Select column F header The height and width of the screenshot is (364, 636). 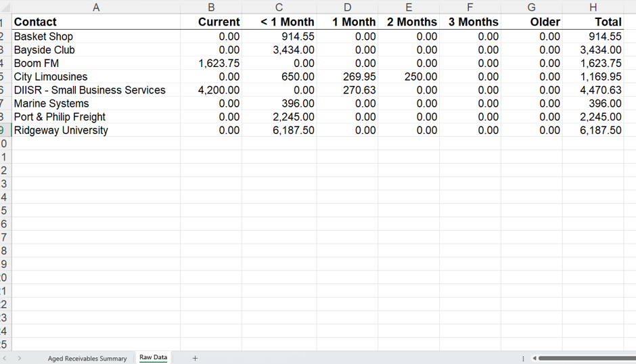[x=470, y=7]
